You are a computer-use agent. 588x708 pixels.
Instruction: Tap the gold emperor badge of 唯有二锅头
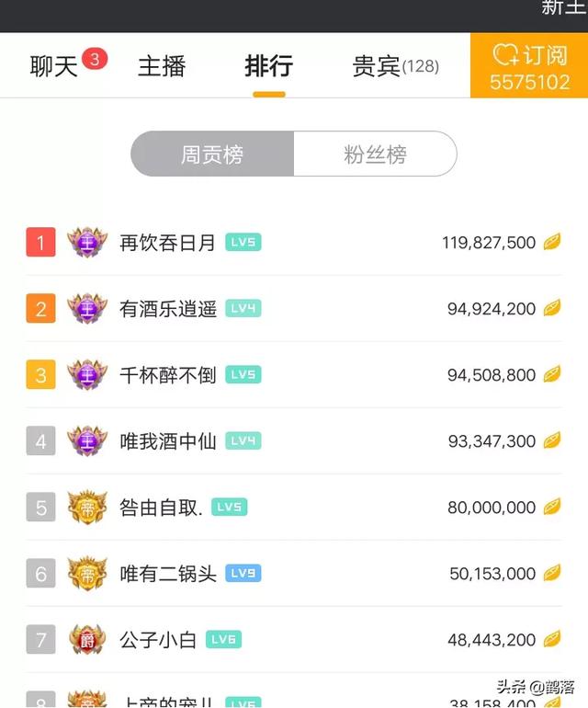pyautogui.click(x=87, y=574)
